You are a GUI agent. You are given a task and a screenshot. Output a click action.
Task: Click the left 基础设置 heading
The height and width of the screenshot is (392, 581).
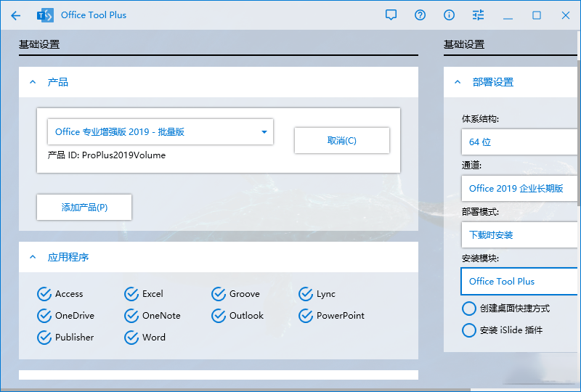pyautogui.click(x=39, y=44)
